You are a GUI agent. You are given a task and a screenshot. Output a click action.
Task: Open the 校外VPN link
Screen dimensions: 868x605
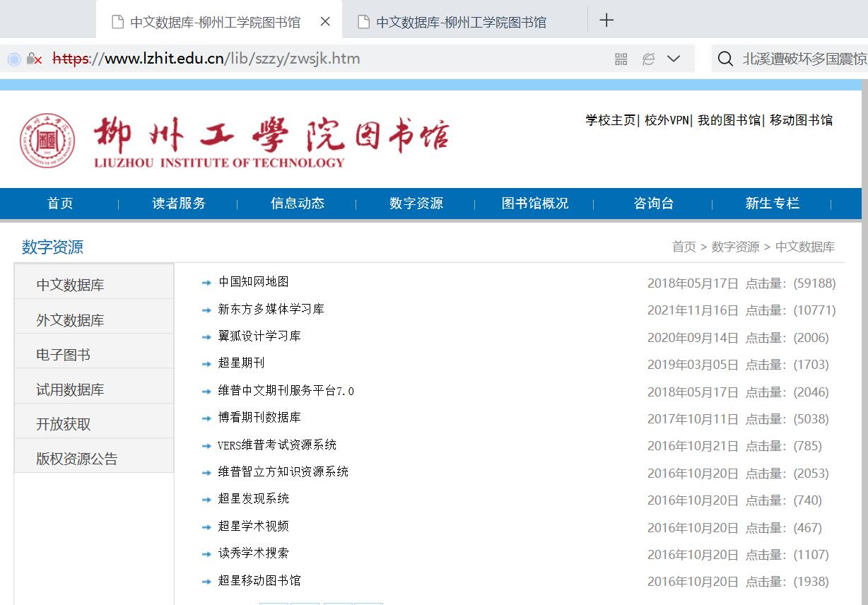coord(667,120)
